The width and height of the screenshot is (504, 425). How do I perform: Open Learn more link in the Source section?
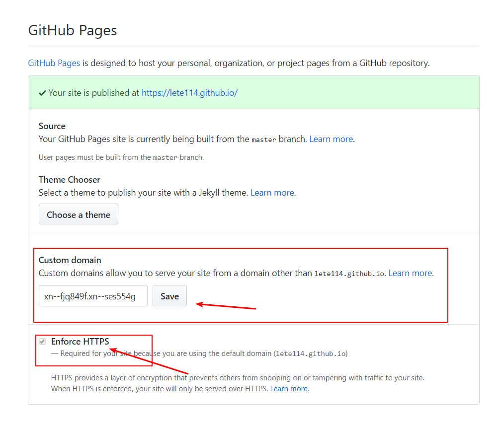point(331,139)
